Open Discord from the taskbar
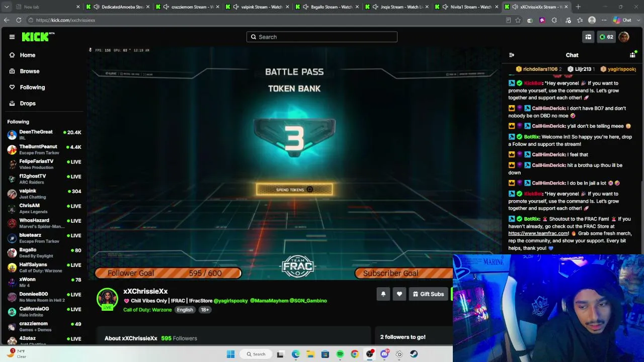Image resolution: width=644 pixels, height=362 pixels. (x=384, y=354)
